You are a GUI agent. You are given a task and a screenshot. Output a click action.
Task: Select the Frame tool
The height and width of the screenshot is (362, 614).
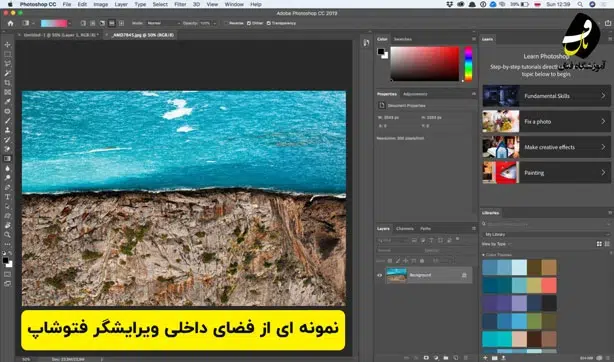click(7, 92)
